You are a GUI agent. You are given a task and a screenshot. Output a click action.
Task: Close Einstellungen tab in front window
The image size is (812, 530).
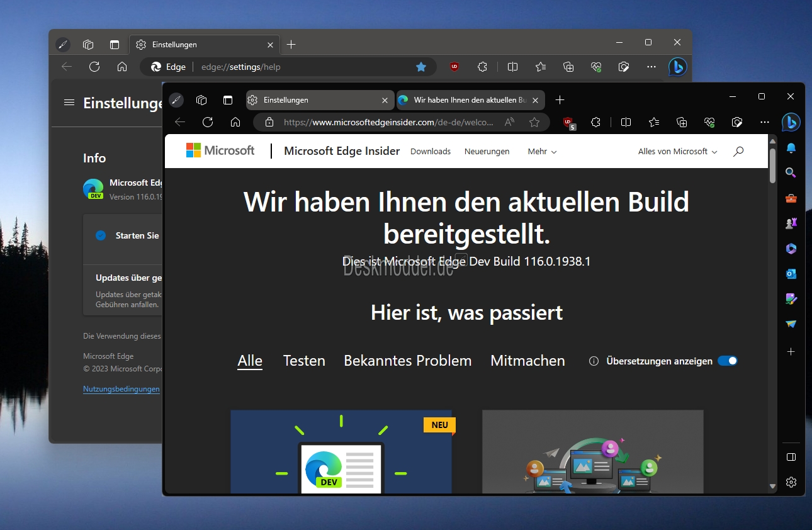click(x=385, y=100)
